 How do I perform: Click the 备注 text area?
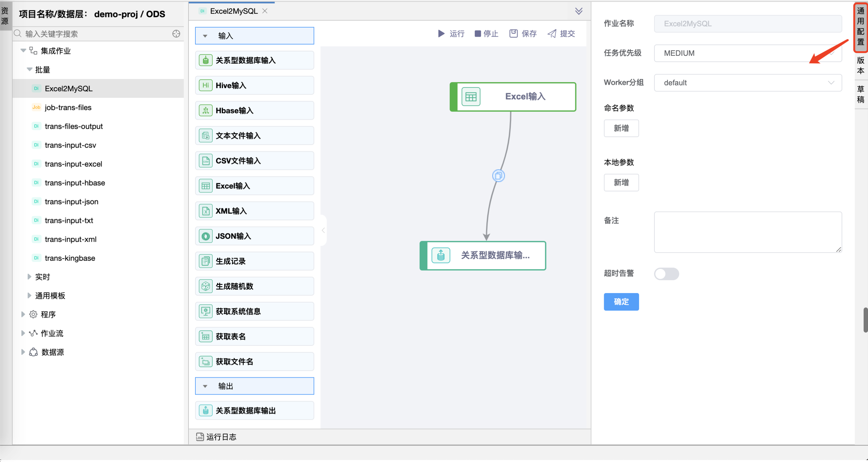747,232
